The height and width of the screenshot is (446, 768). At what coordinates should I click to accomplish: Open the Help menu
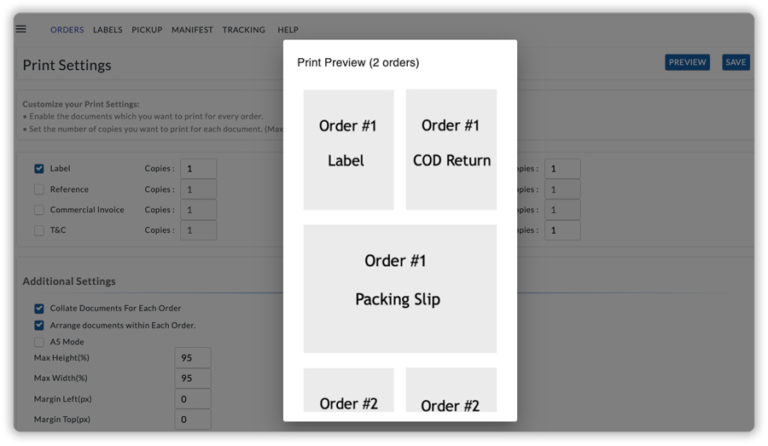pos(288,30)
